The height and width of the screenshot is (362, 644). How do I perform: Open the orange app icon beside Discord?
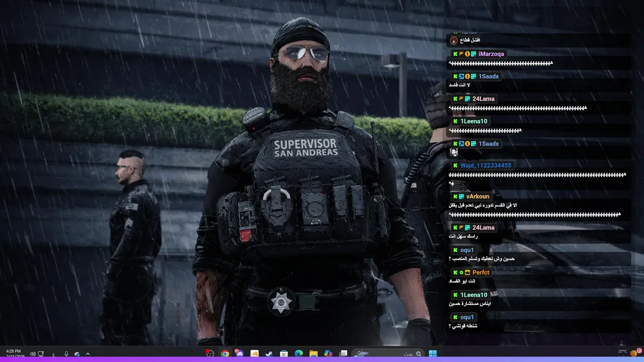coord(255,354)
